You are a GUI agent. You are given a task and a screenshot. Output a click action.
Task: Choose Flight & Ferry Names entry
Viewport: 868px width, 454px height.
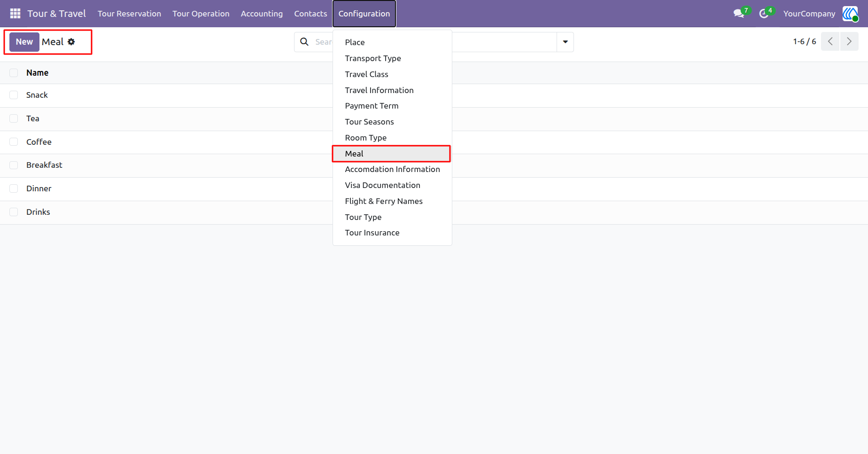(392, 201)
